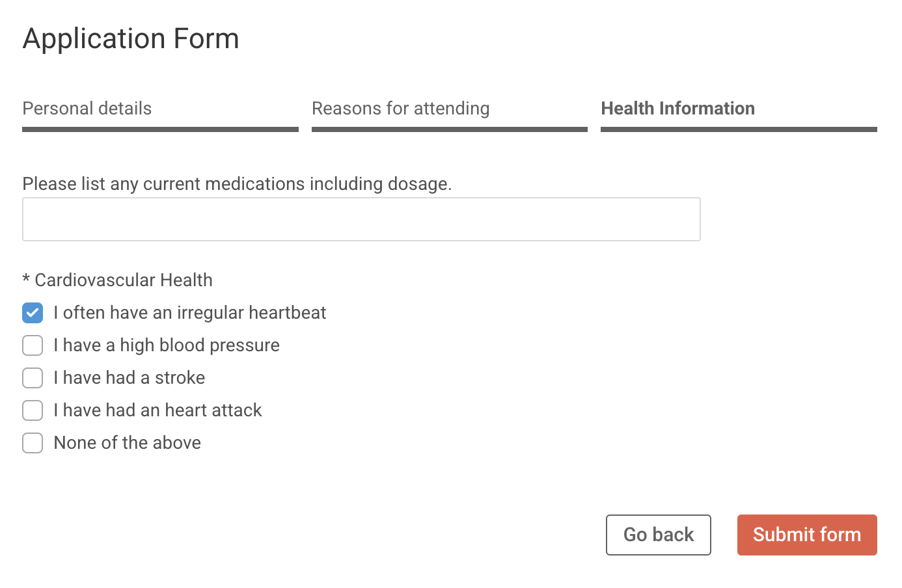Submit the form with the orange button
The width and height of the screenshot is (902, 588).
tap(807, 535)
